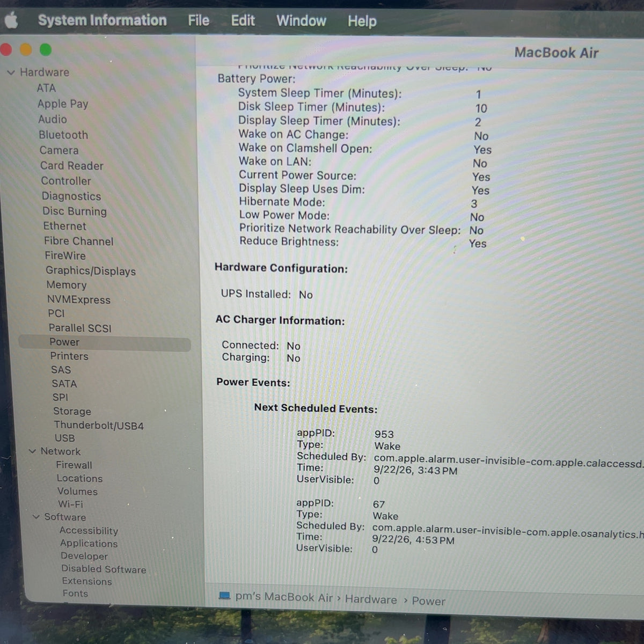Viewport: 644px width, 644px height.
Task: Select Applications under Software
Action: point(89,544)
